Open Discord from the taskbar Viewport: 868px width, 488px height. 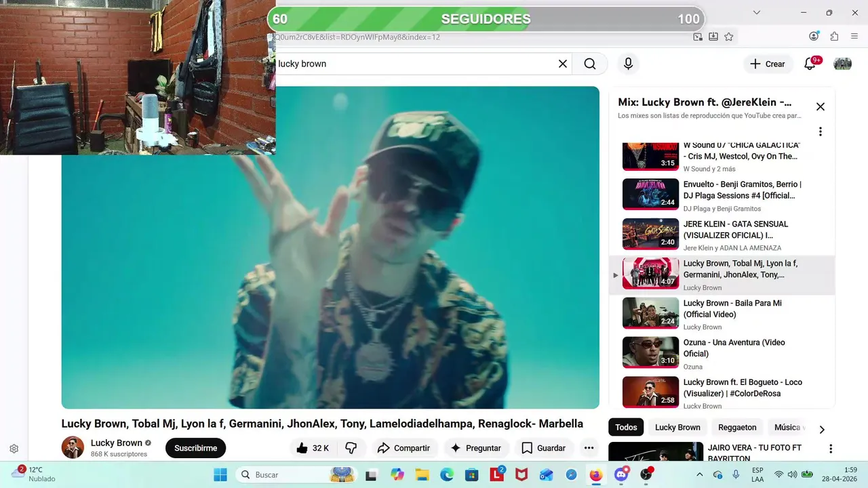[x=621, y=475]
